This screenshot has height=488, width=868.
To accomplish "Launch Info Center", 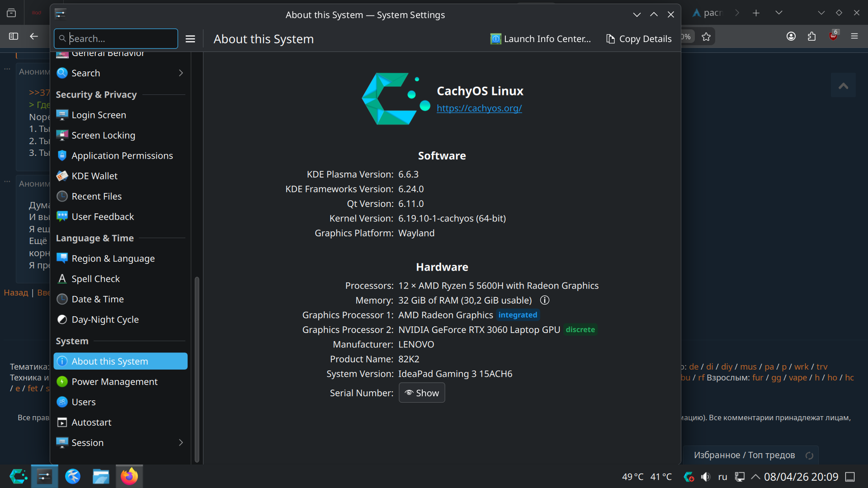I will [541, 39].
